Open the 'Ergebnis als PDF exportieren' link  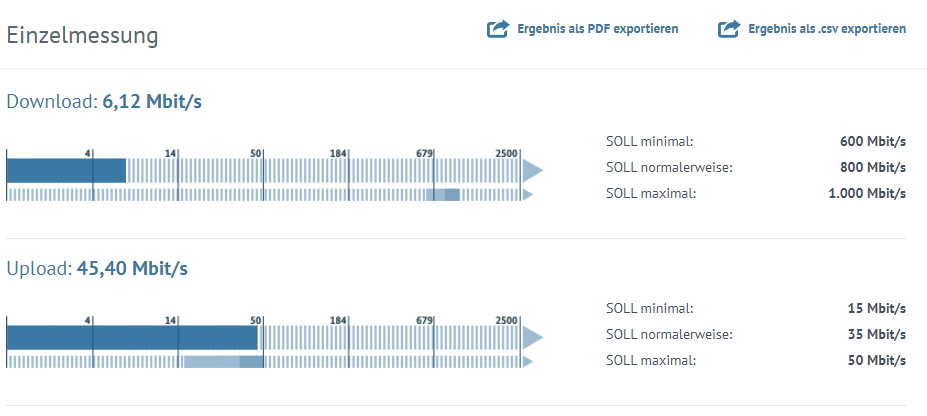coord(598,29)
